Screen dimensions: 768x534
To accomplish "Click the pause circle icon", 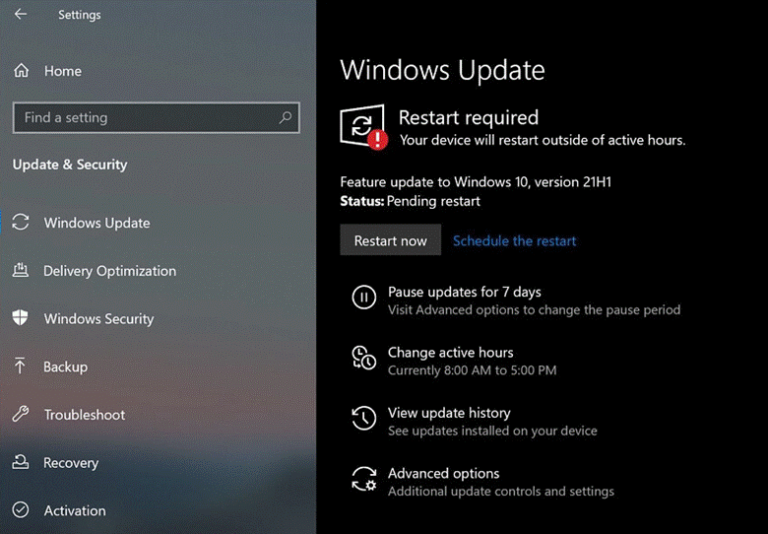I will (x=364, y=297).
